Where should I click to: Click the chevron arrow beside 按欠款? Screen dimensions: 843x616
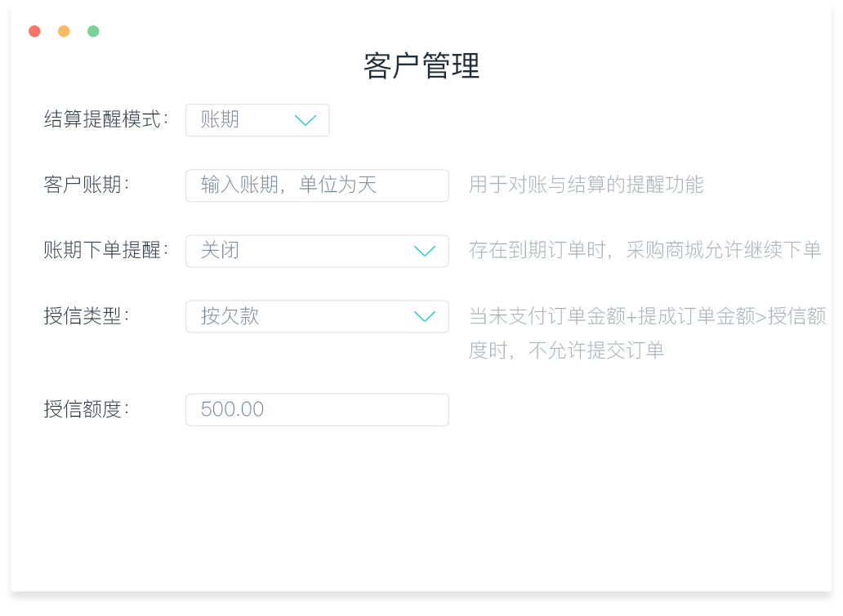[x=425, y=316]
